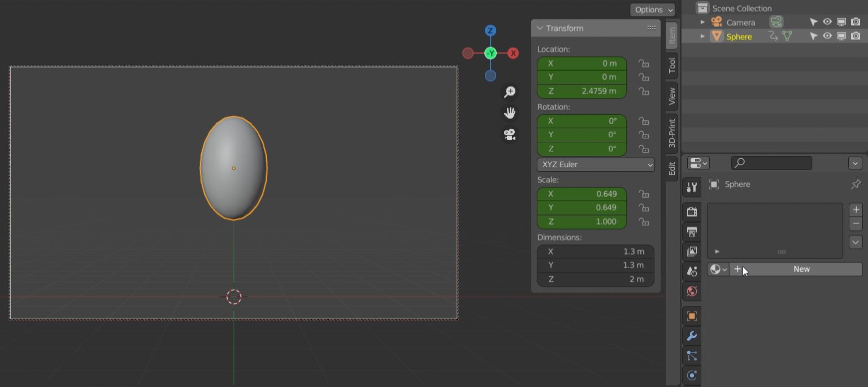This screenshot has width=868, height=387.
Task: Open the Render properties tab
Action: pos(692,212)
